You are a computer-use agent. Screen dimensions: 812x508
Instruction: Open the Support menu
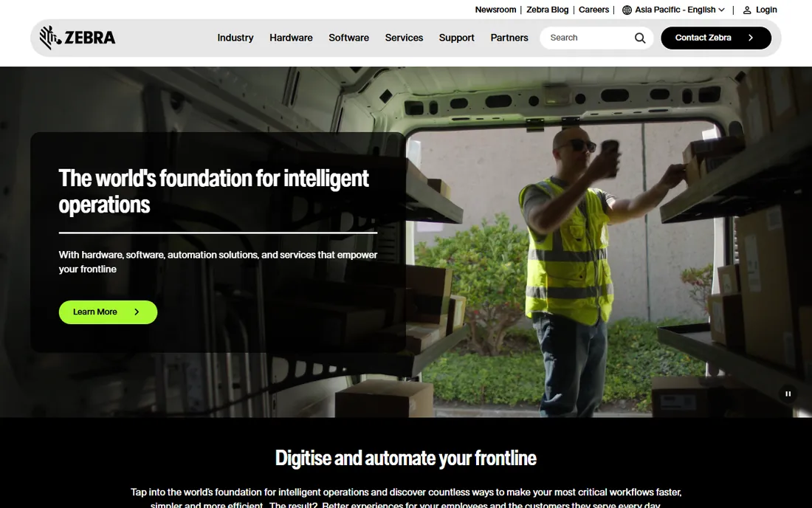coord(457,38)
